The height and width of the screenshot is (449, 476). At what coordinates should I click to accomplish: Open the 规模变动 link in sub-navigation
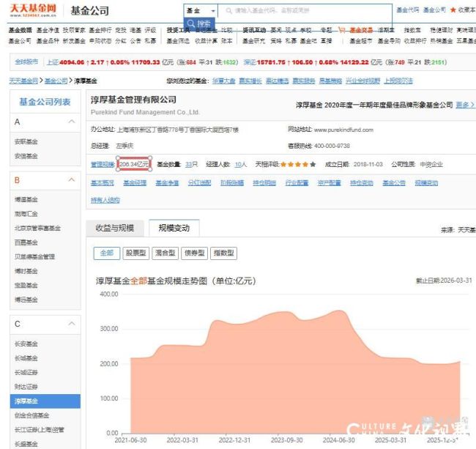point(426,183)
